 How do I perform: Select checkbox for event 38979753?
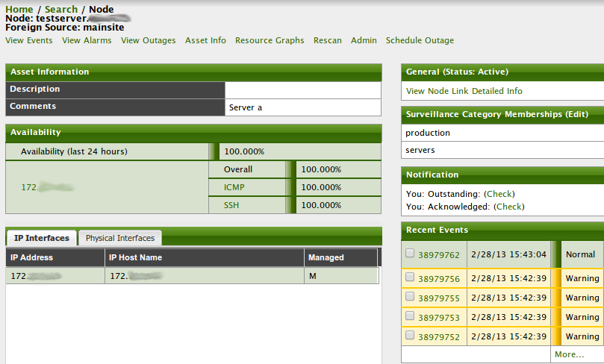(x=409, y=316)
